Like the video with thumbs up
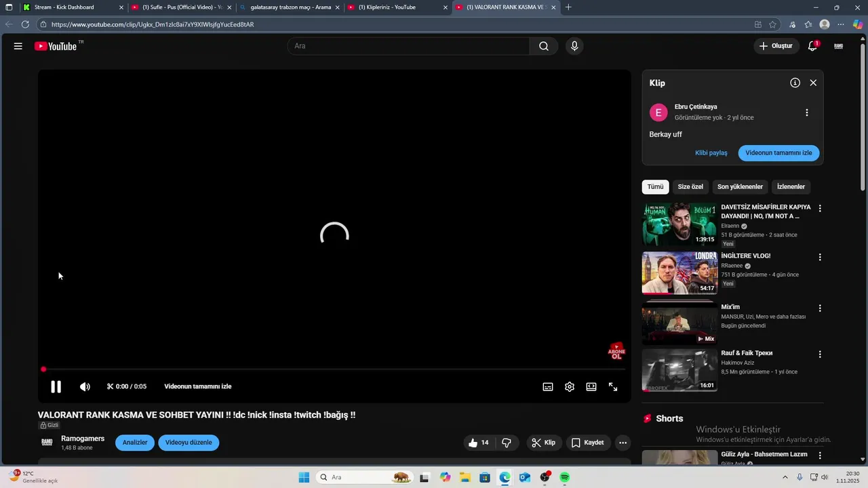 click(x=479, y=443)
